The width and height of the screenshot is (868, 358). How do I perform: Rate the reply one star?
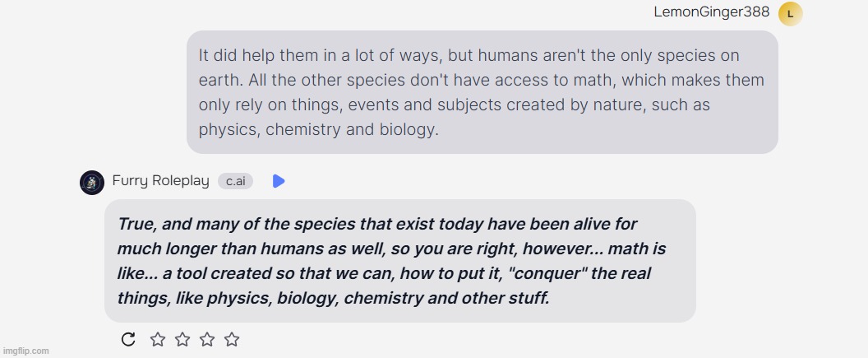[158, 339]
